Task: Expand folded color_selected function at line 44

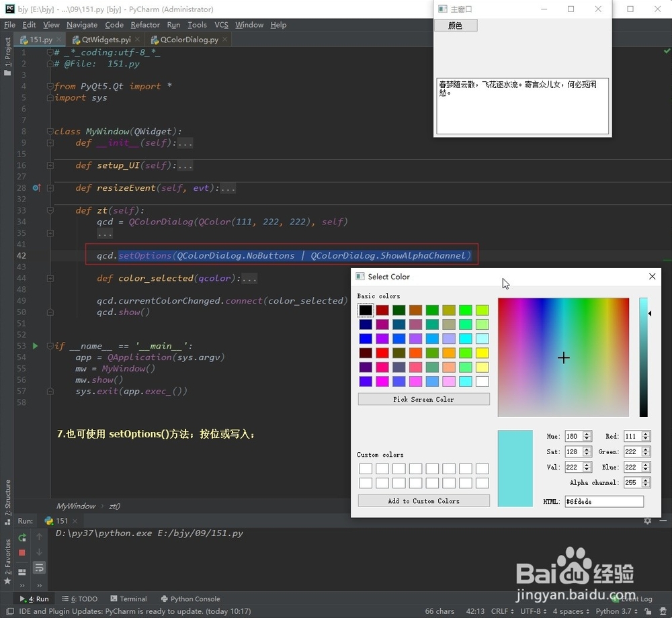Action: 50,278
